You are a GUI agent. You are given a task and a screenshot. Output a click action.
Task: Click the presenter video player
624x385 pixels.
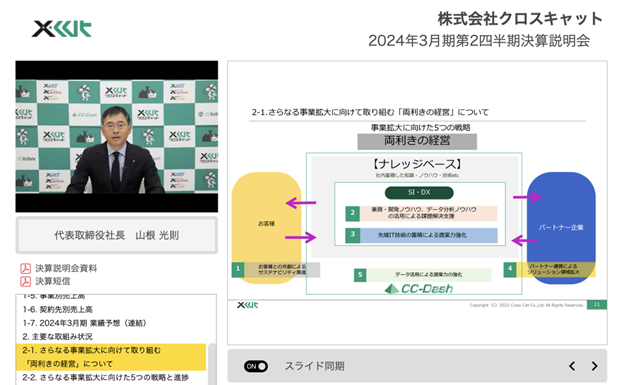click(117, 137)
